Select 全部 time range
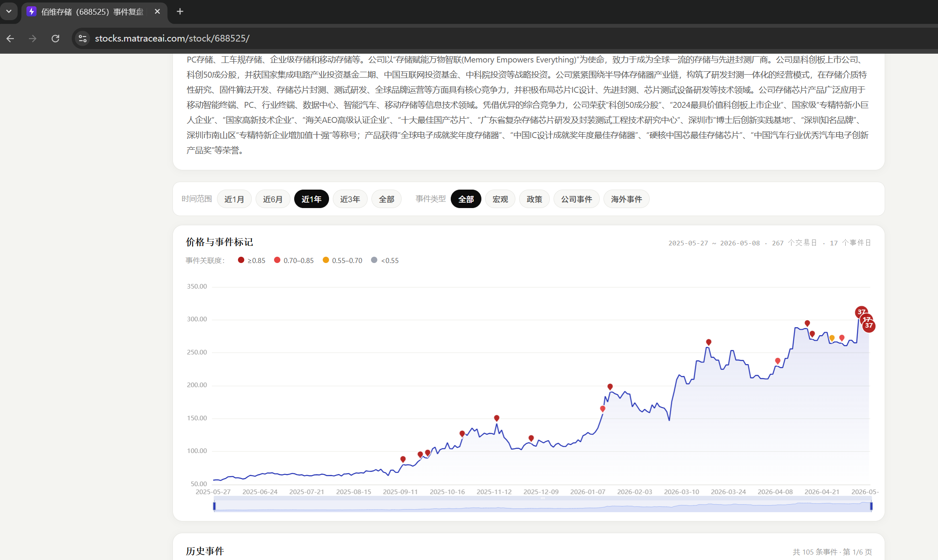Image resolution: width=938 pixels, height=560 pixels. click(x=387, y=199)
